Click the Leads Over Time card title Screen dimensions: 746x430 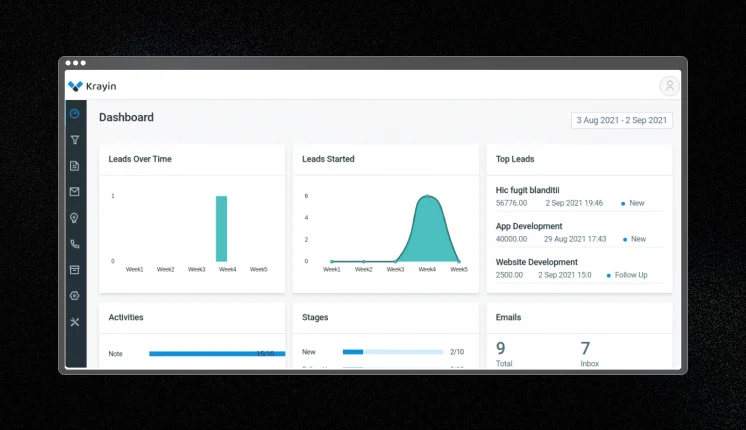pyautogui.click(x=140, y=159)
